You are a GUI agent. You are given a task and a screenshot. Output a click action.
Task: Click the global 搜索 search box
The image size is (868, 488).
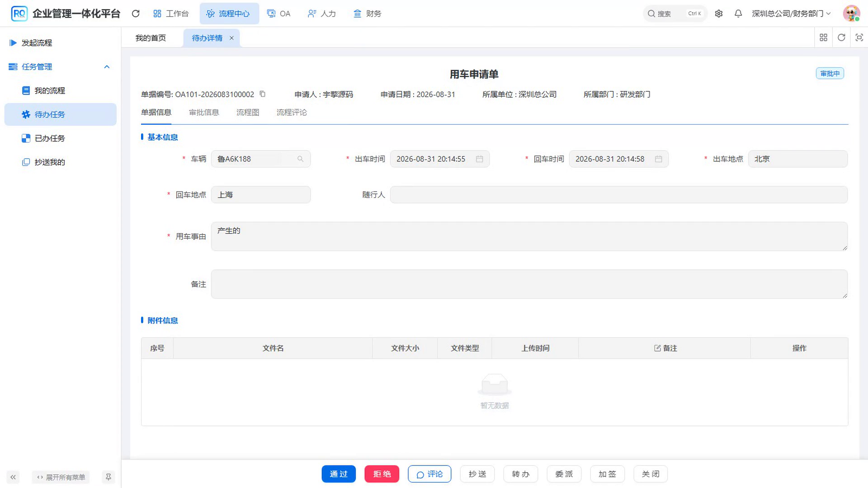(675, 14)
